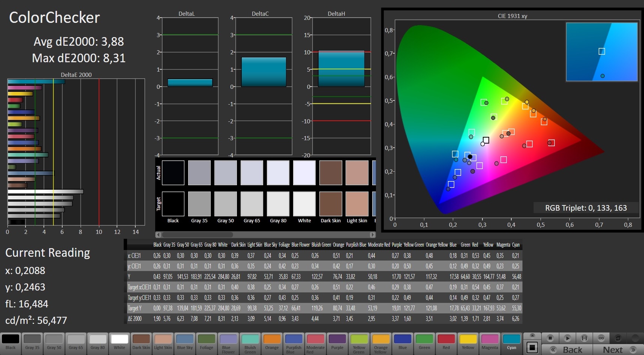
Task: Click the 'Max dE2000: 8,31' text
Action: pyautogui.click(x=79, y=58)
